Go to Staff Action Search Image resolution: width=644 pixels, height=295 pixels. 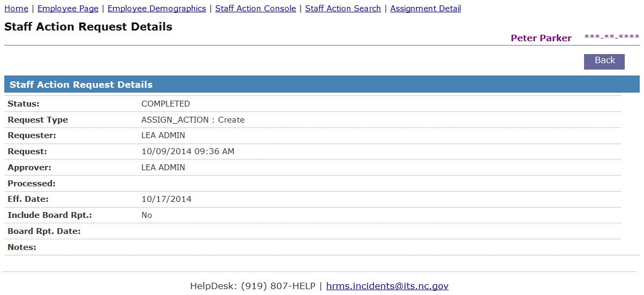click(343, 9)
